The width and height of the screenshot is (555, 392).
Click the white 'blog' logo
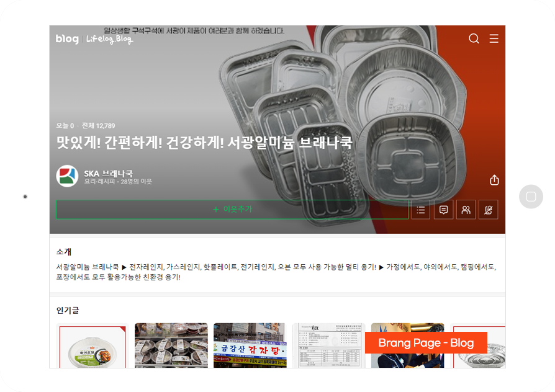(x=67, y=39)
